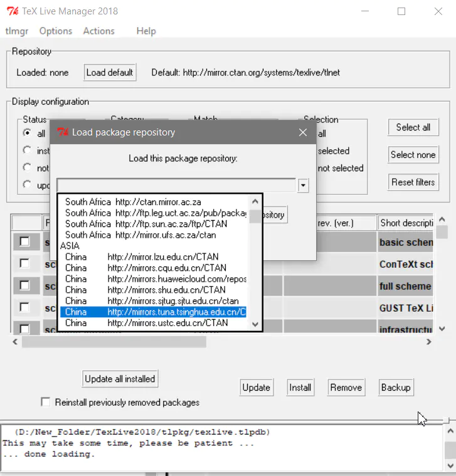Choose South Africa ftp.sun.ac.za mirror
Image resolution: width=456 pixels, height=476 pixels.
(x=153, y=224)
